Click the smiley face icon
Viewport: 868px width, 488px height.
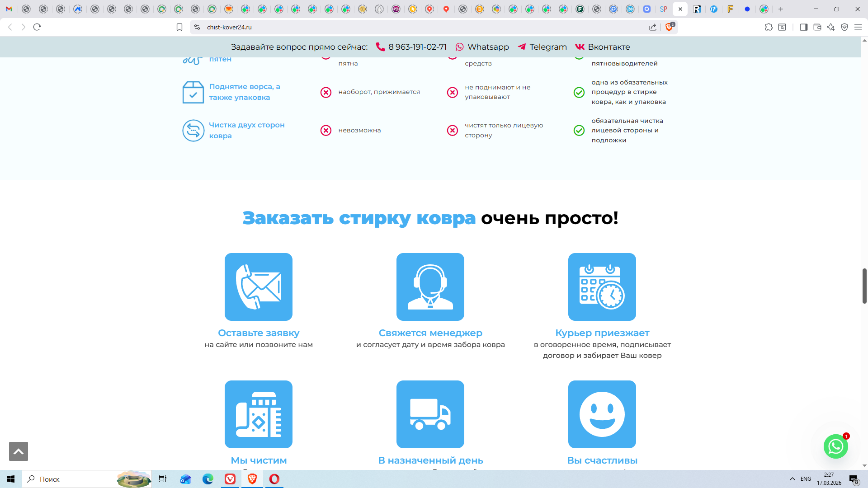pos(602,414)
